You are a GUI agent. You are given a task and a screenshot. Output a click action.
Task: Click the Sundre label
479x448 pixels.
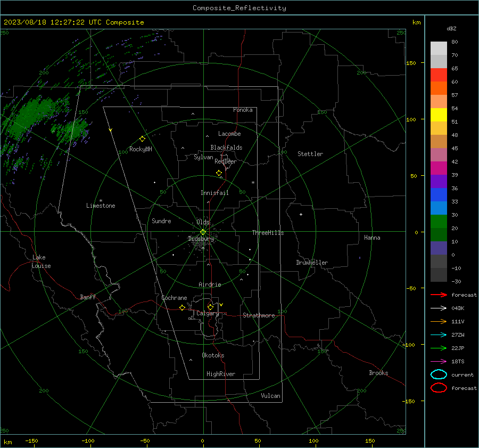pyautogui.click(x=161, y=221)
